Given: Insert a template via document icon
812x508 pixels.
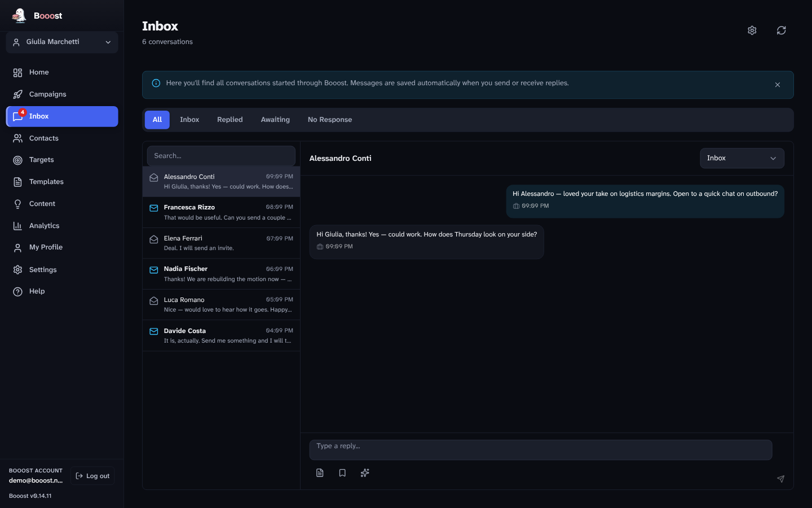Looking at the screenshot, I should [320, 473].
